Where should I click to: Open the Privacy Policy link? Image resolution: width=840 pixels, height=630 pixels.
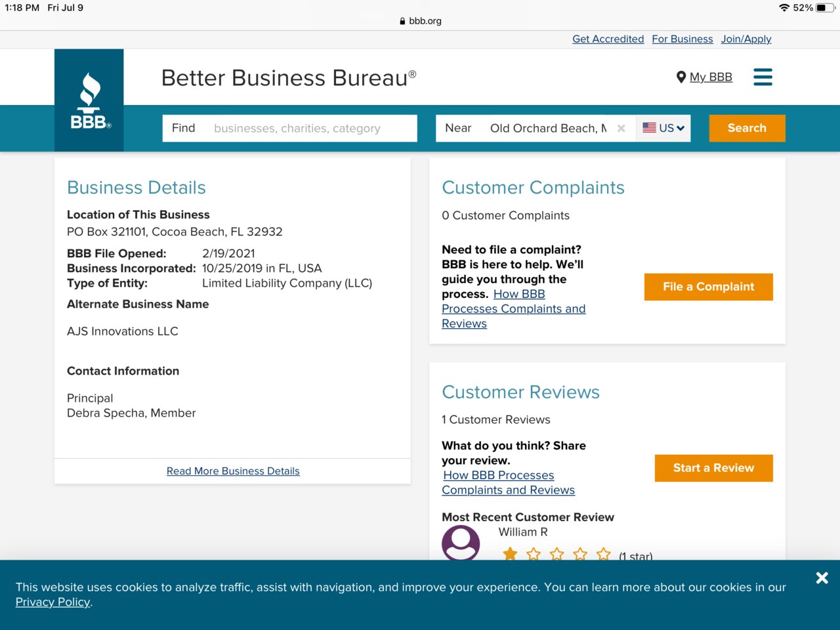(52, 602)
